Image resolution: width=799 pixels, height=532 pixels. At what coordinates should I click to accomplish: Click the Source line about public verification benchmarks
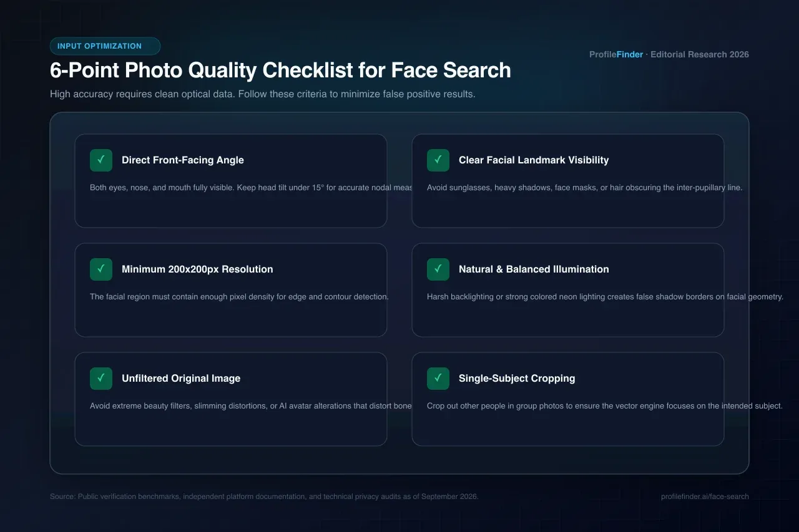264,496
